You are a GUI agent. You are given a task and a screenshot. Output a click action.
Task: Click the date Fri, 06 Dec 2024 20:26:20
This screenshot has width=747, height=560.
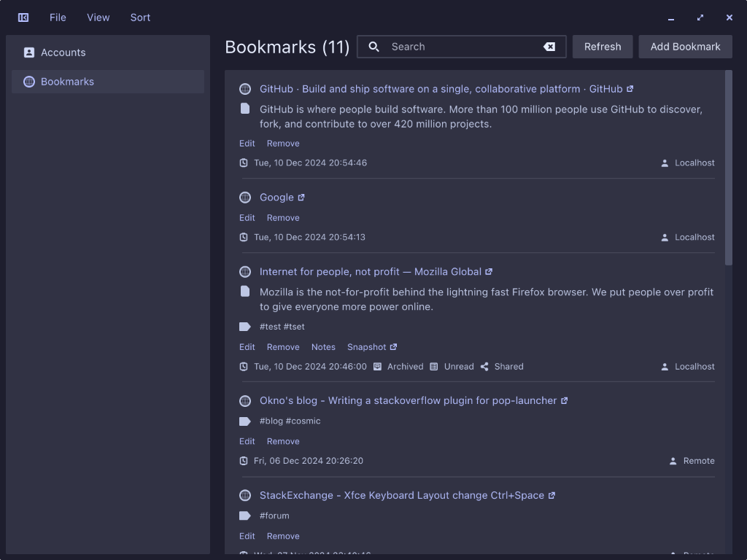pyautogui.click(x=309, y=461)
